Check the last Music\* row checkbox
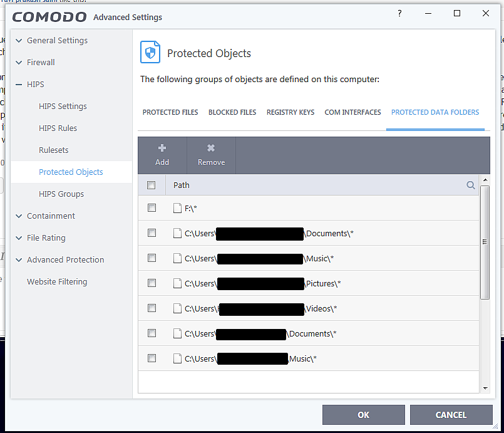Viewport: 504px width, 433px height. (x=152, y=358)
